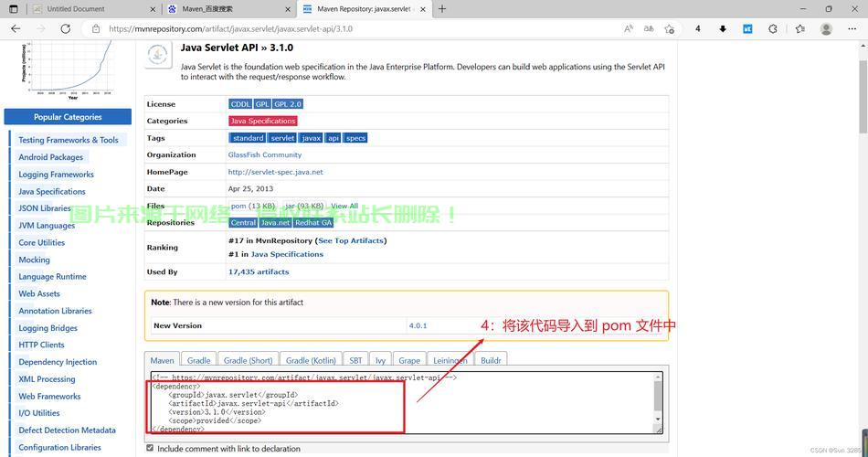The image size is (868, 457).
Task: Click the translate page icon
Action: point(649,29)
